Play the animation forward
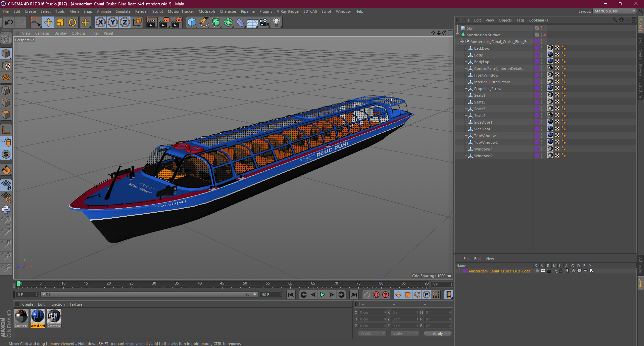Screen dimensions: 644x346 coord(322,295)
